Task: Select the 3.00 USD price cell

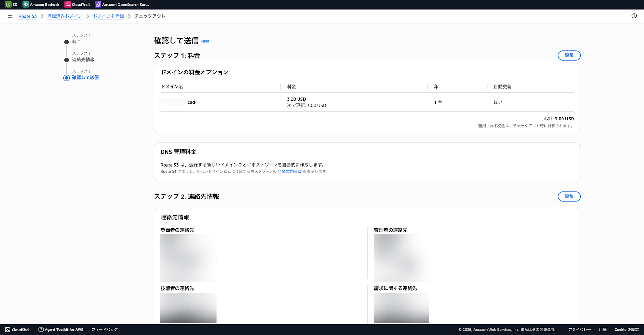Action: 296,99
